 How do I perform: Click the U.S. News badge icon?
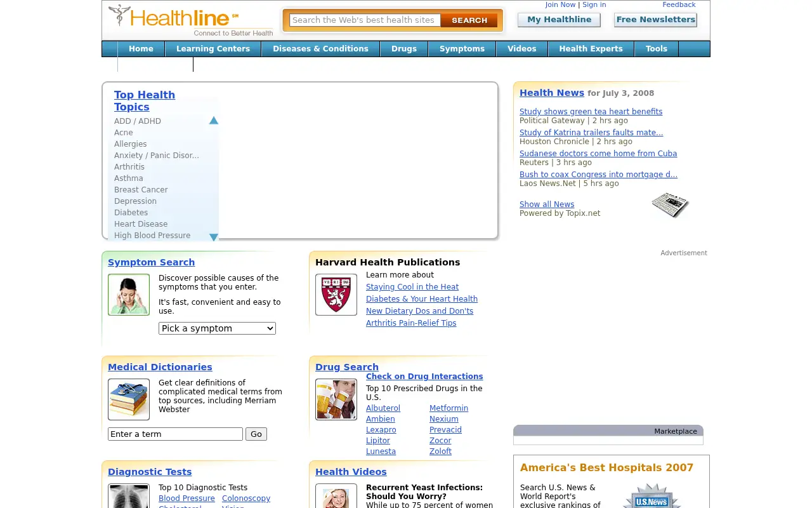tap(652, 496)
